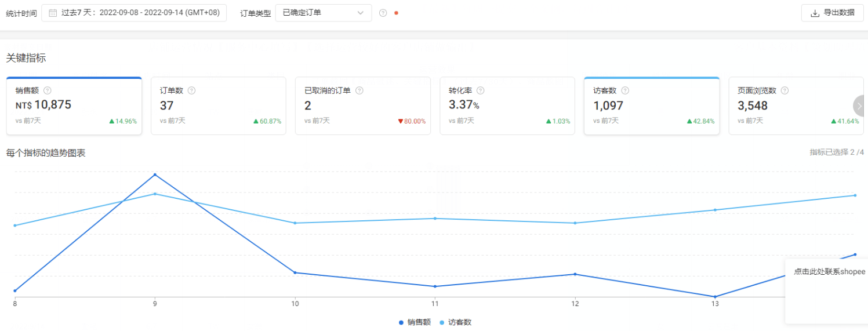Click 点击此处联系shopee contact link
The image size is (868, 331).
click(829, 271)
